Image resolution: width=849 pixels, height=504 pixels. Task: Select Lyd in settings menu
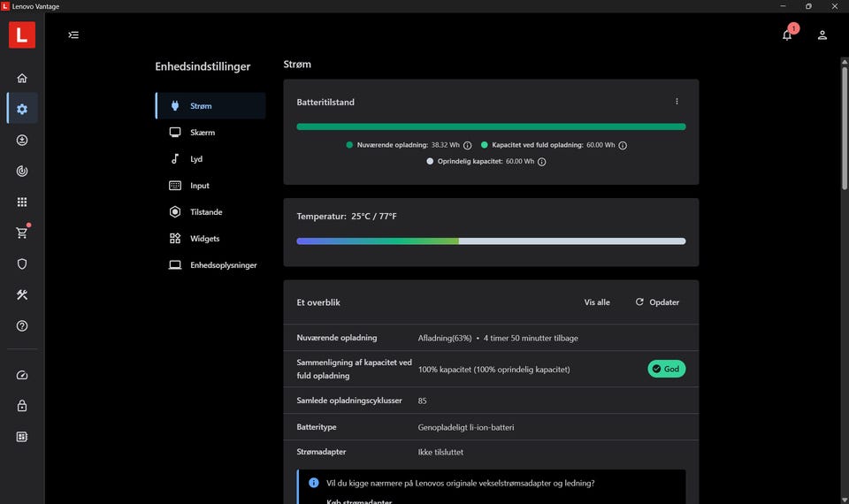(x=210, y=158)
